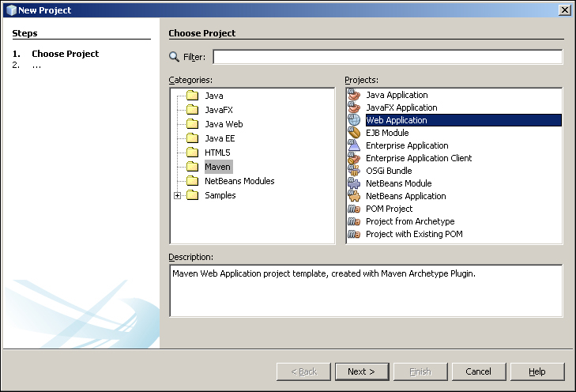Choose Java Application project type
Viewport: 576px width, 392px height.
(397, 95)
